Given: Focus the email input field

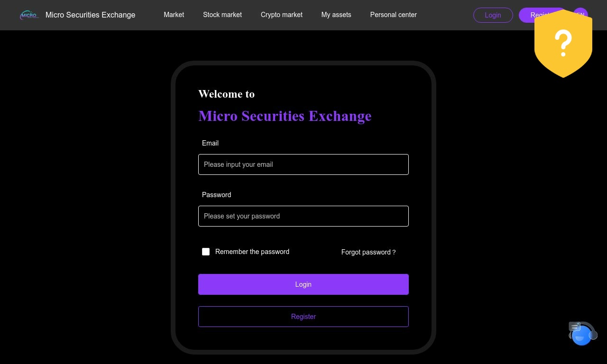Looking at the screenshot, I should [303, 164].
